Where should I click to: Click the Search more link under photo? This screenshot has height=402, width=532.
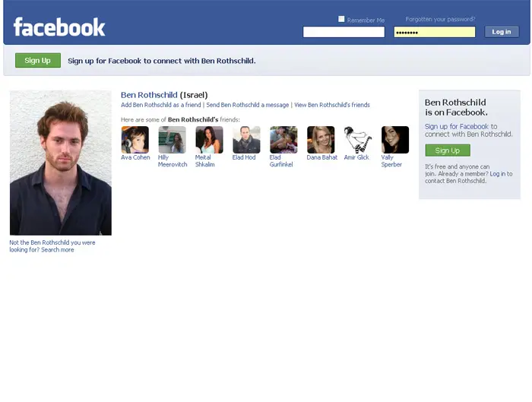(57, 250)
